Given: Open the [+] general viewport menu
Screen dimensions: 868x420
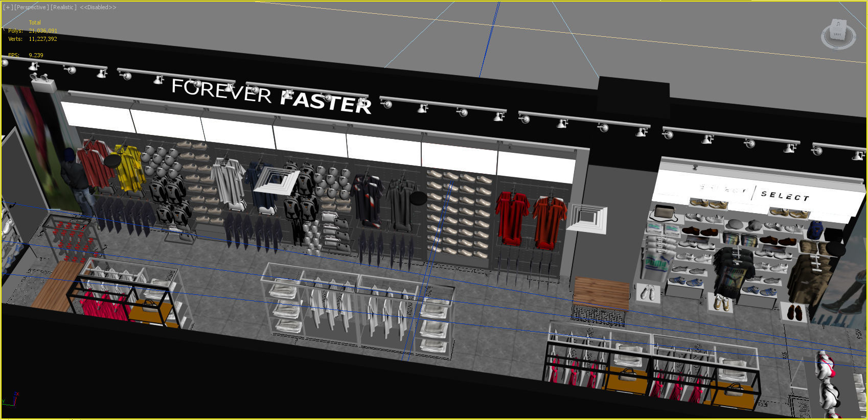Looking at the screenshot, I should click(8, 7).
